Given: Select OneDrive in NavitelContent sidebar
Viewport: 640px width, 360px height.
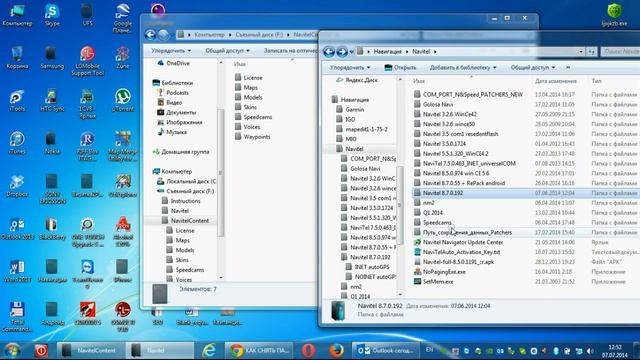Looking at the screenshot, I should (178, 63).
